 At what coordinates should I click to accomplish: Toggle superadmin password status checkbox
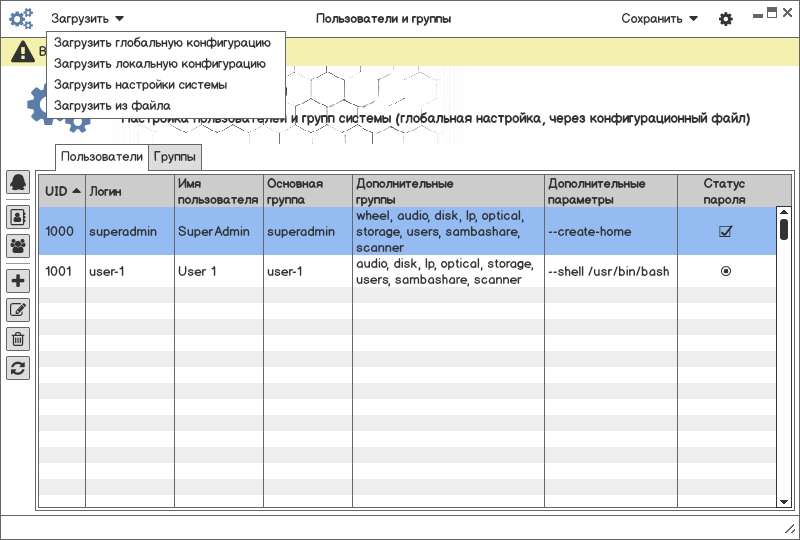(x=726, y=232)
